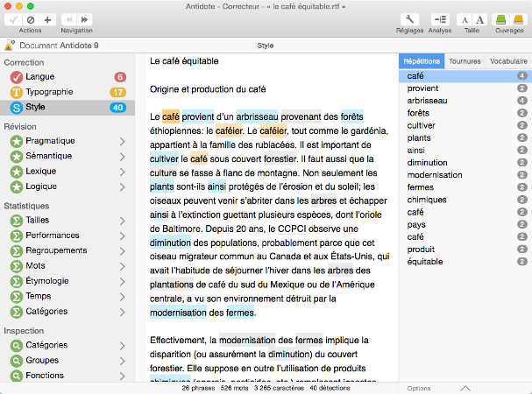
Task: Open the Étymologie statistics section
Action: coord(122,281)
